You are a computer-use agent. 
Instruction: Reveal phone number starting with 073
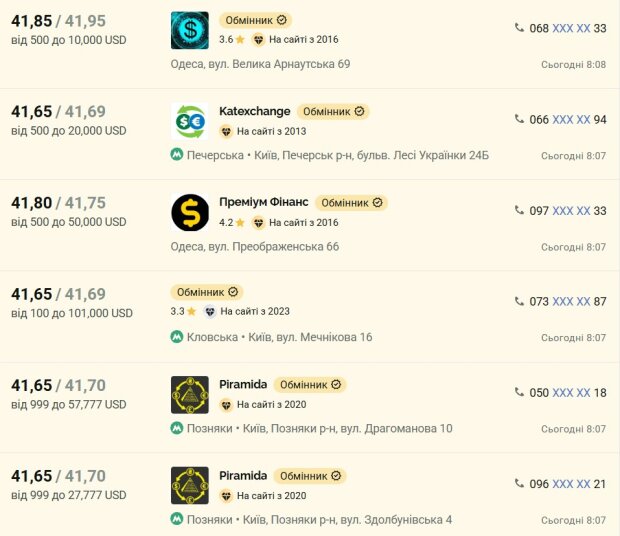(x=571, y=302)
